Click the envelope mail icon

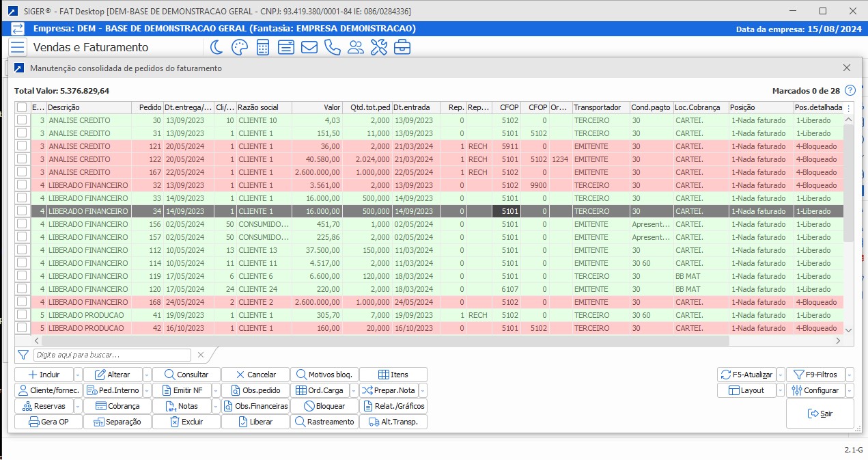[x=309, y=47]
